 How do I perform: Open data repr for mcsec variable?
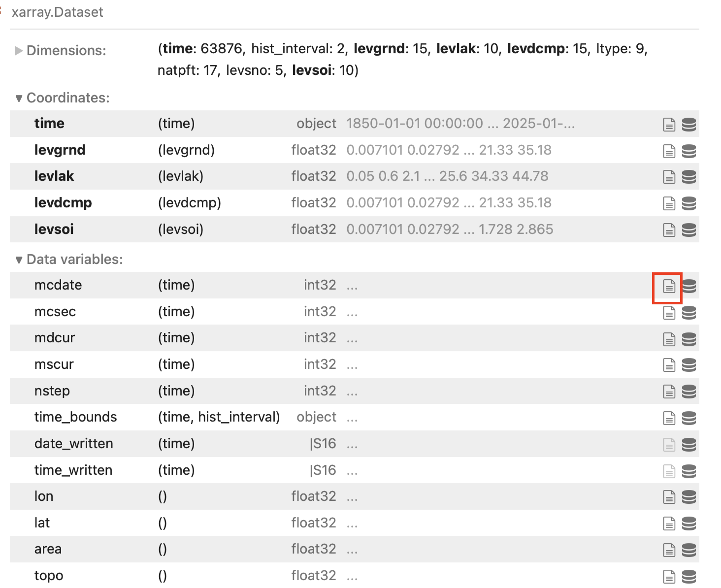coord(689,313)
